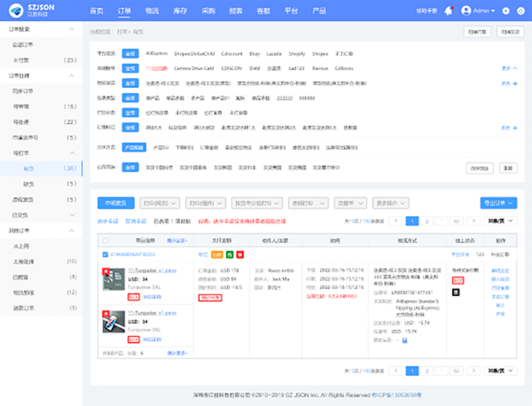Click the 选中全部 link above the table
532x406 pixels.
108,222
